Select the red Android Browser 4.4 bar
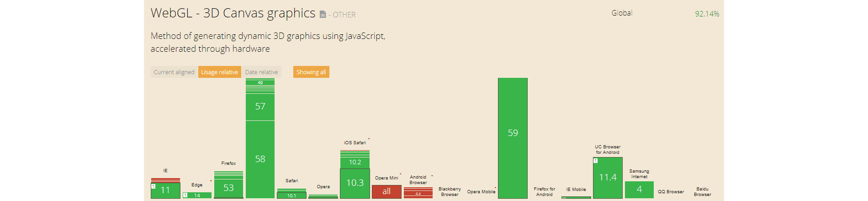 coord(418,194)
